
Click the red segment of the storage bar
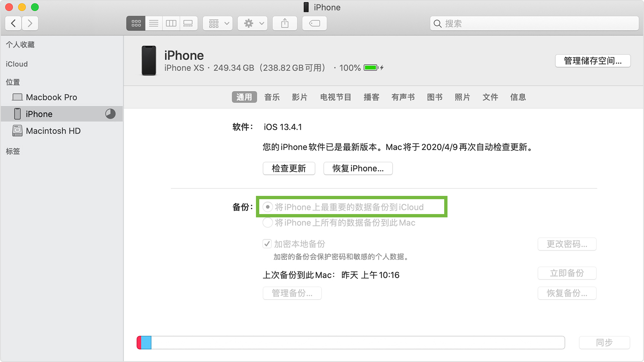(139, 343)
